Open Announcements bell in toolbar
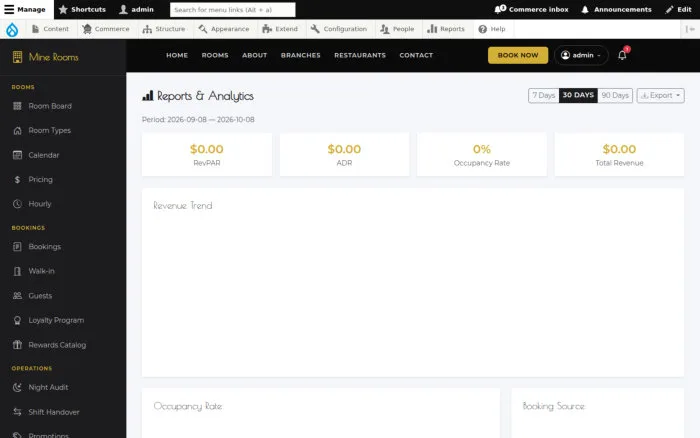Screen dimensions: 700x438 (x=616, y=9)
